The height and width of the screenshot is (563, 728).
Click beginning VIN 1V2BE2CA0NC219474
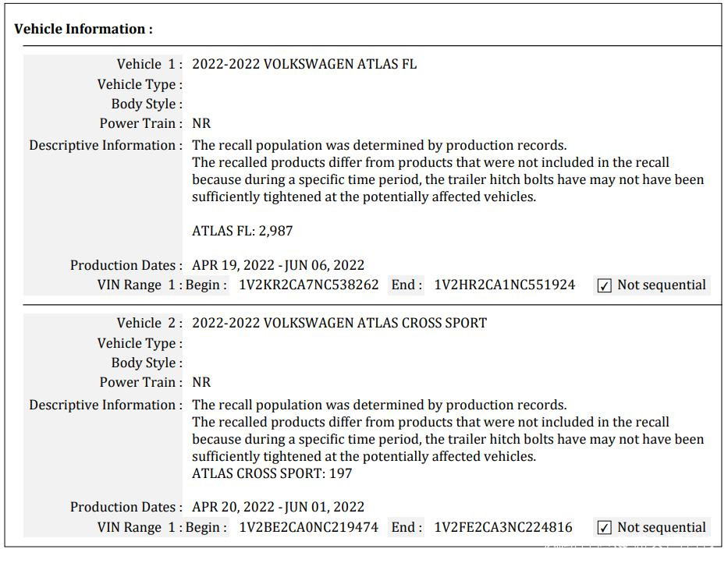[x=309, y=527]
